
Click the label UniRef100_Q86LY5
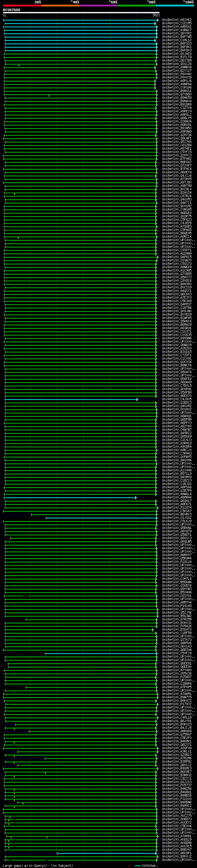point(176,118)
